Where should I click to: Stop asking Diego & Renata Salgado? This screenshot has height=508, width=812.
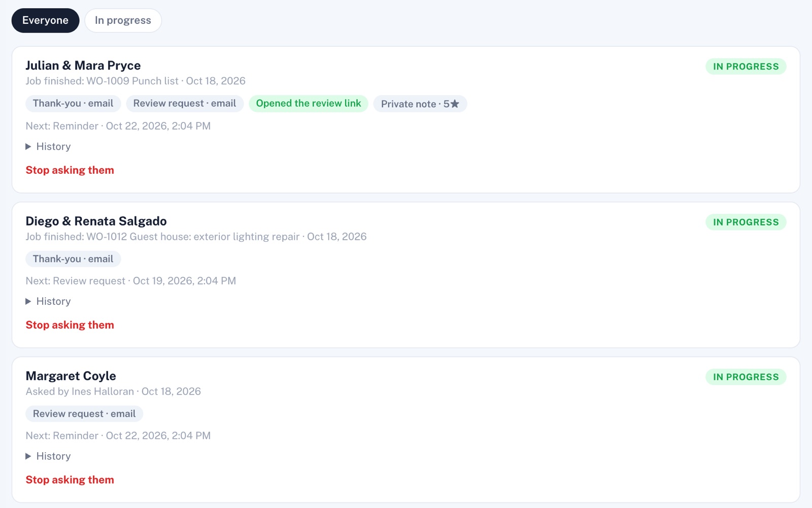point(70,325)
